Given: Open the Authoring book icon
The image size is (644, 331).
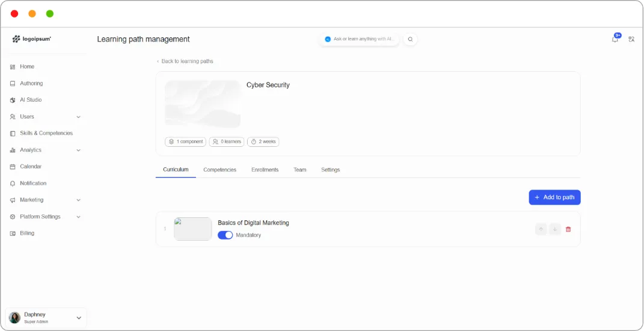Looking at the screenshot, I should [x=12, y=84].
